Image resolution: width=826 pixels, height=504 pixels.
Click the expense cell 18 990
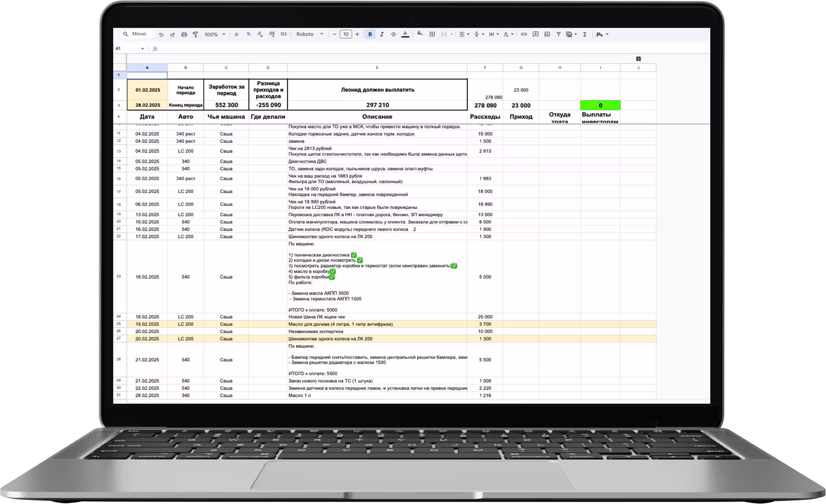pos(485,204)
